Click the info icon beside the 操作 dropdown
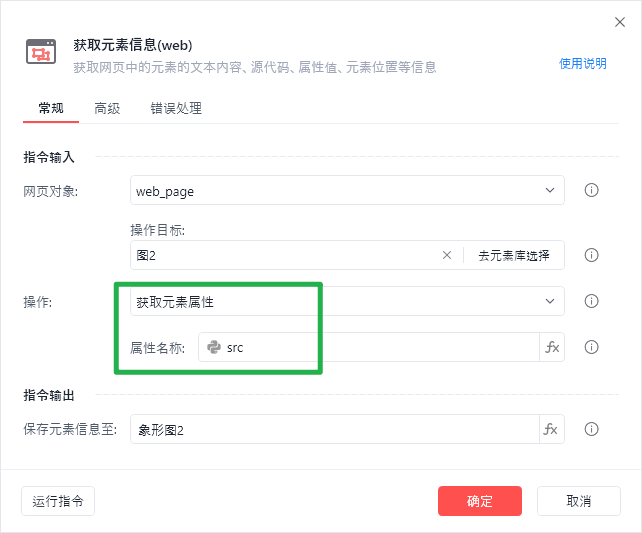 591,301
